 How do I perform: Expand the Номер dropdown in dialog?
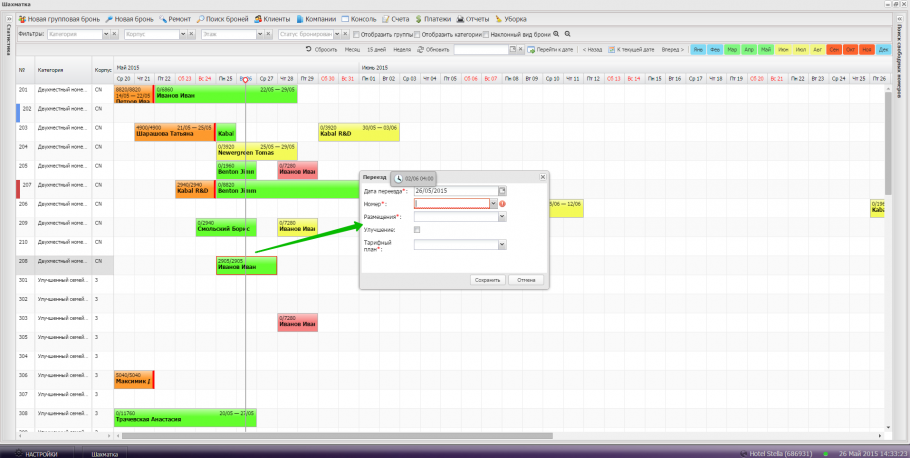493,203
